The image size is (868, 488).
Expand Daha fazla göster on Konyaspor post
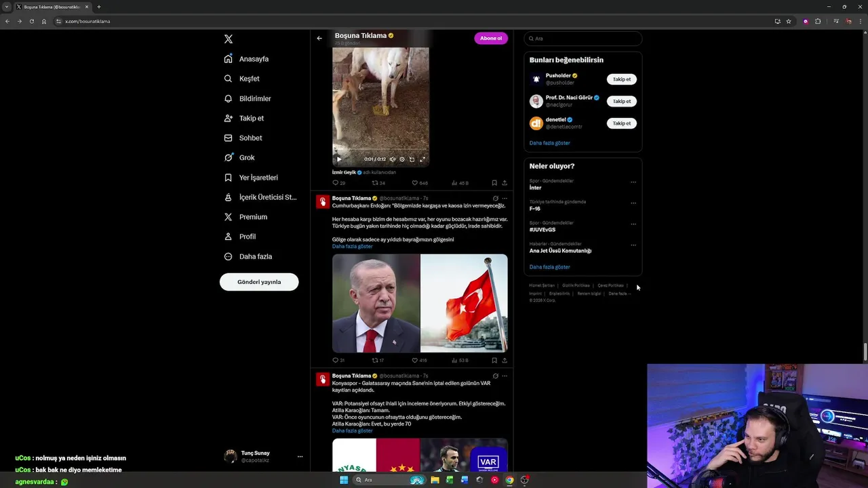352,431
